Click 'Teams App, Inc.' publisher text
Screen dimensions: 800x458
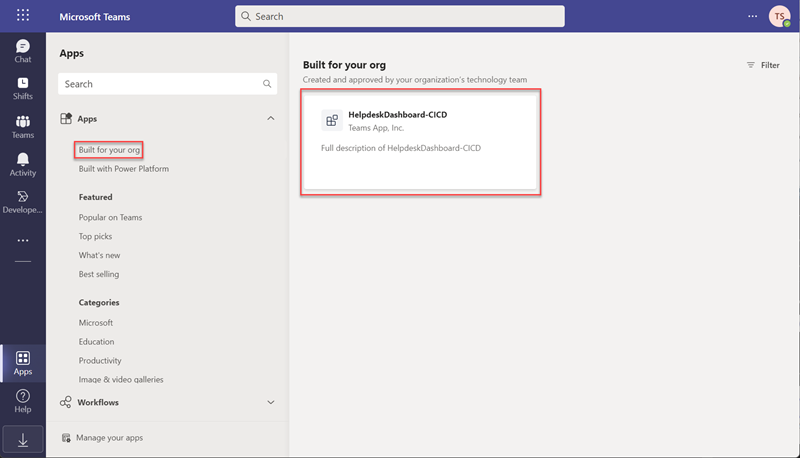tap(376, 128)
